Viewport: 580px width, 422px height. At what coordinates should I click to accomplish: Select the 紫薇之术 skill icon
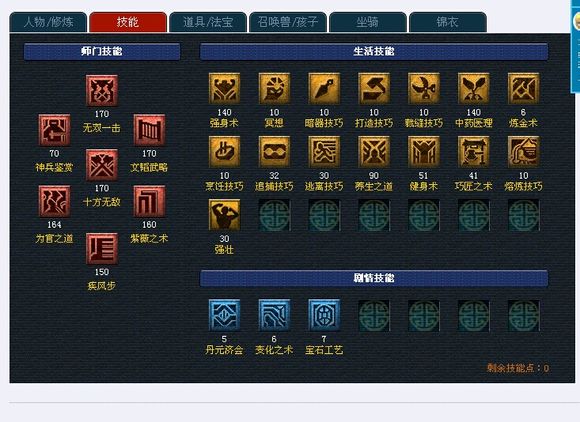[x=149, y=201]
